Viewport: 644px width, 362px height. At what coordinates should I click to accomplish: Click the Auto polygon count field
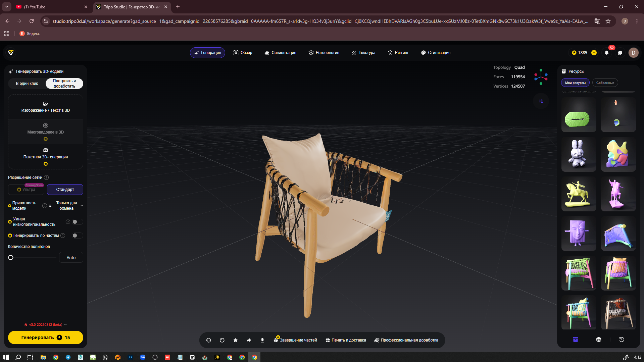(x=71, y=258)
